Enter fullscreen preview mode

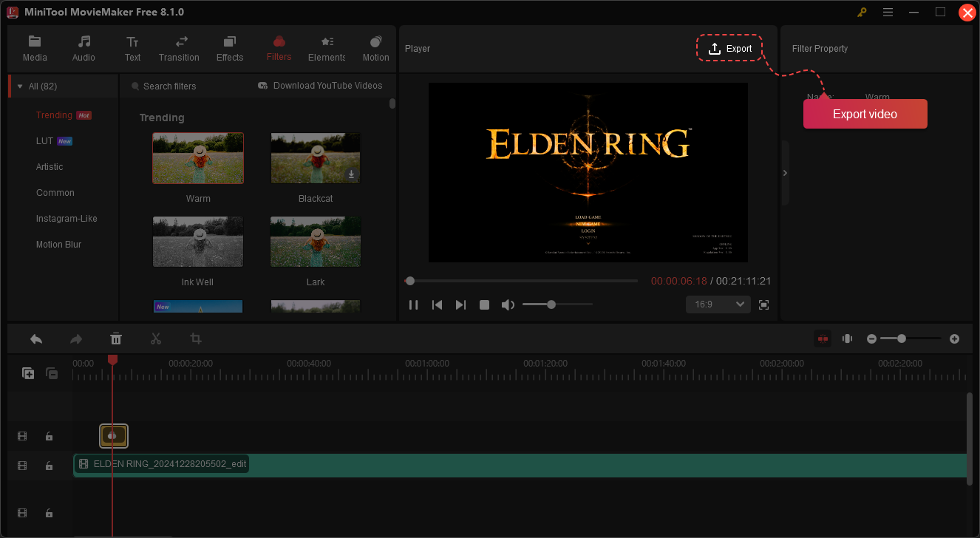pyautogui.click(x=764, y=304)
